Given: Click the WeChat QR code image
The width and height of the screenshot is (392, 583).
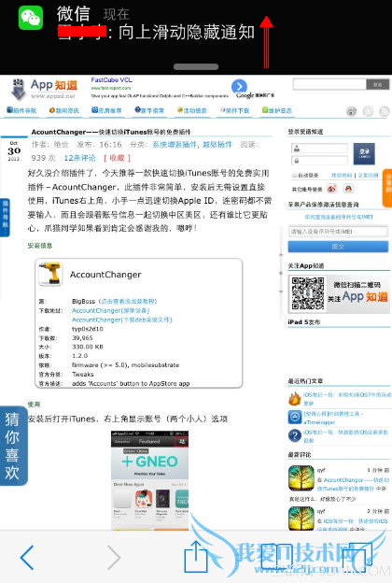Looking at the screenshot, I should coord(307,293).
